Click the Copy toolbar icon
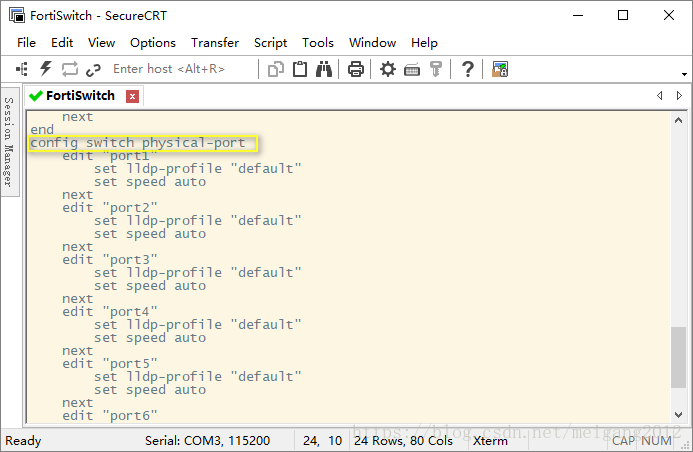Viewport: 693px width, 452px height. [276, 69]
